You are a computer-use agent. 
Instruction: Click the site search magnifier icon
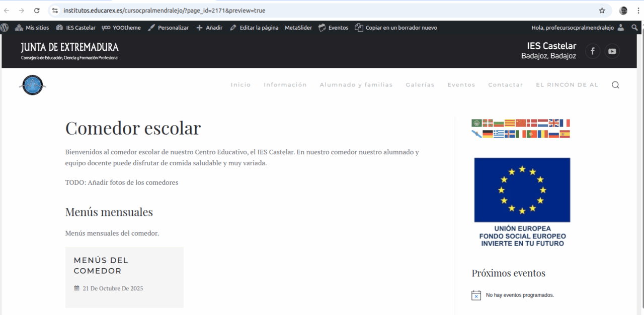[x=615, y=85]
